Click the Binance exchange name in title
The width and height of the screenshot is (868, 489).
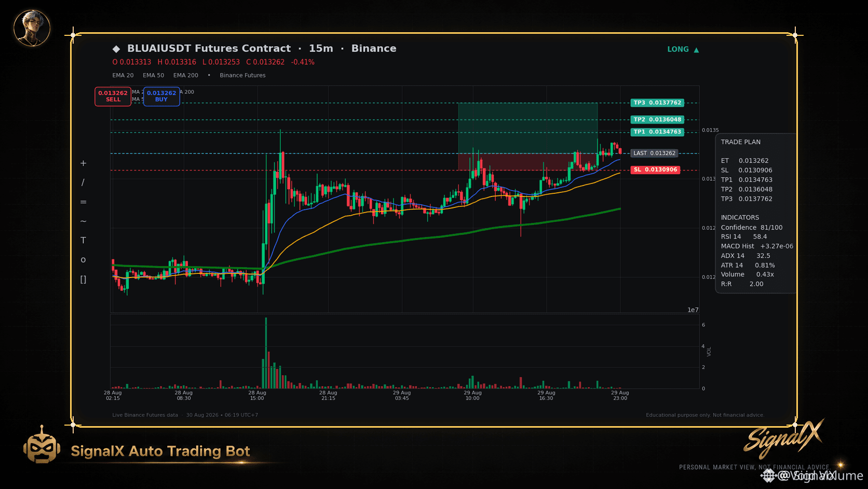point(374,48)
